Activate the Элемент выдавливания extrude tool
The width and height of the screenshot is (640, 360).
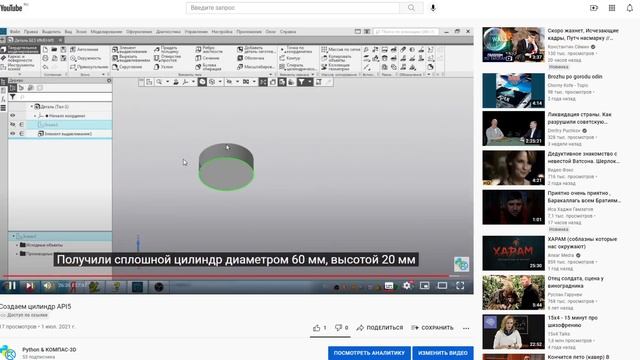130,49
